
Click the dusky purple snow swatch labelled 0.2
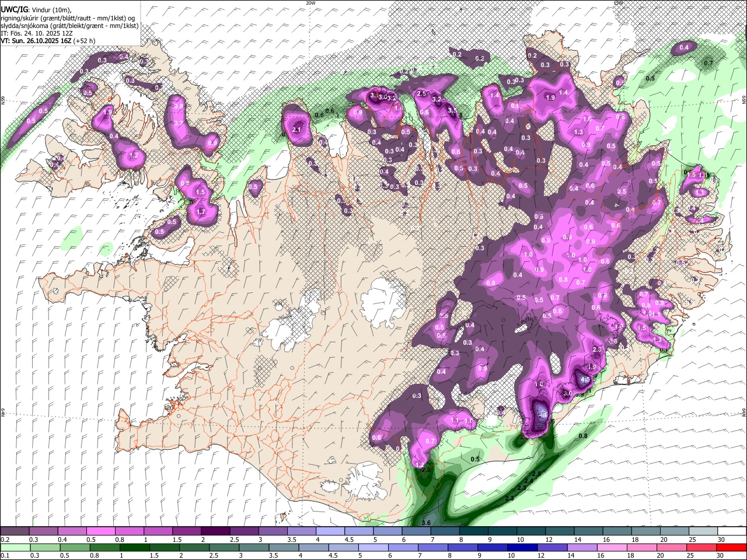15,531
